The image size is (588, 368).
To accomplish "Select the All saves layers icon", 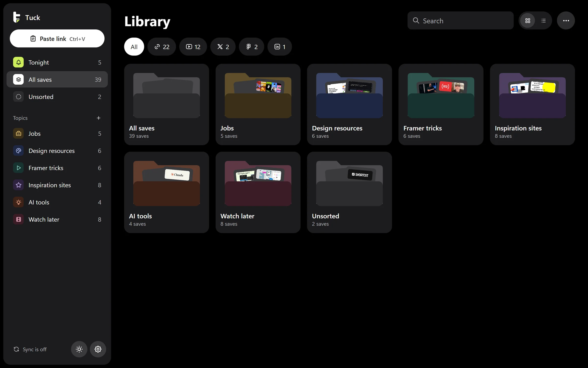I will (x=18, y=79).
